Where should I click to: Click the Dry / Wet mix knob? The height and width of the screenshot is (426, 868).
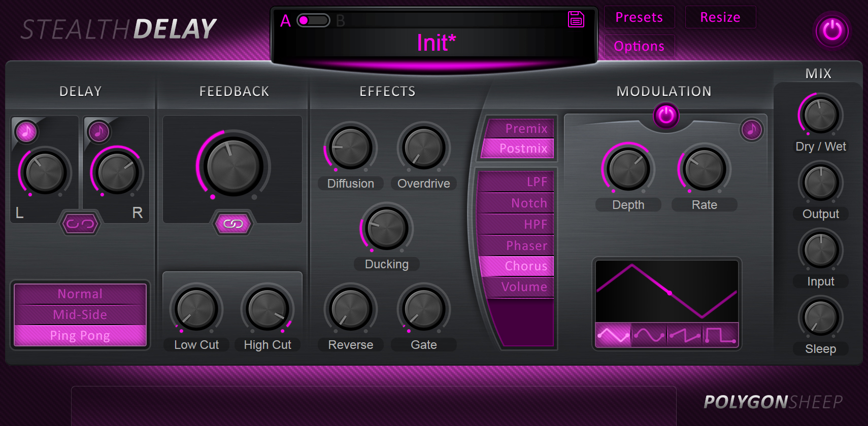coord(820,115)
